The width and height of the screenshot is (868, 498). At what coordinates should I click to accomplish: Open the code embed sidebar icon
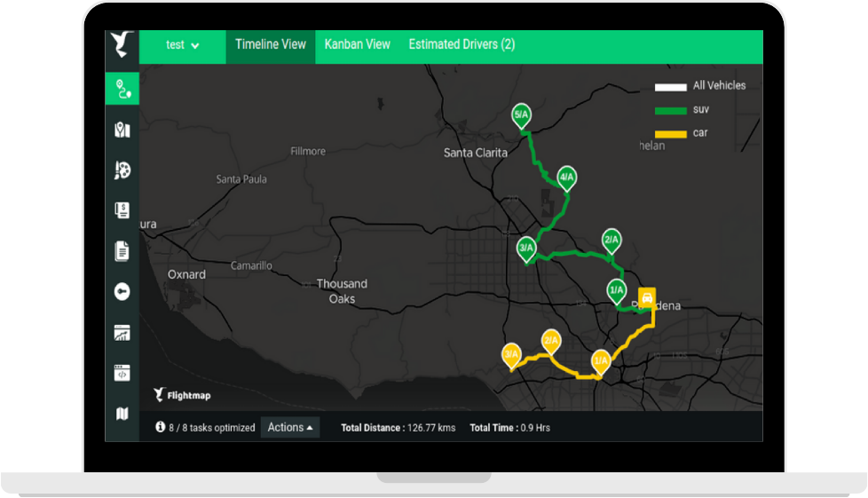(x=122, y=373)
